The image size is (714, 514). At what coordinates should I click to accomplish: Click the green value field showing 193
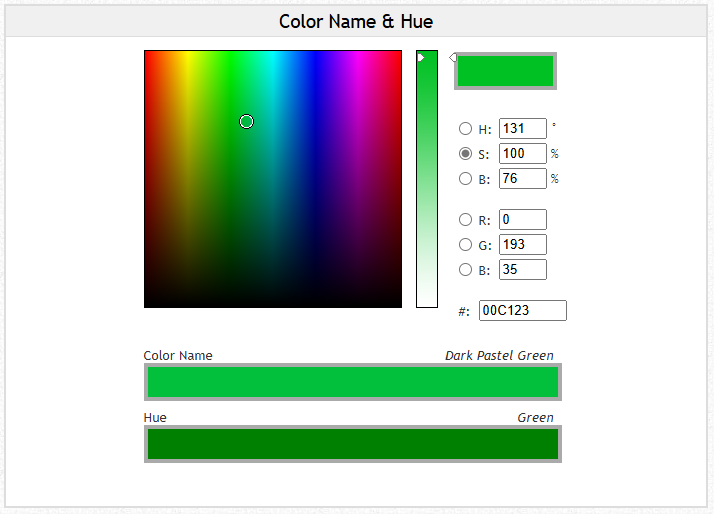pyautogui.click(x=522, y=245)
